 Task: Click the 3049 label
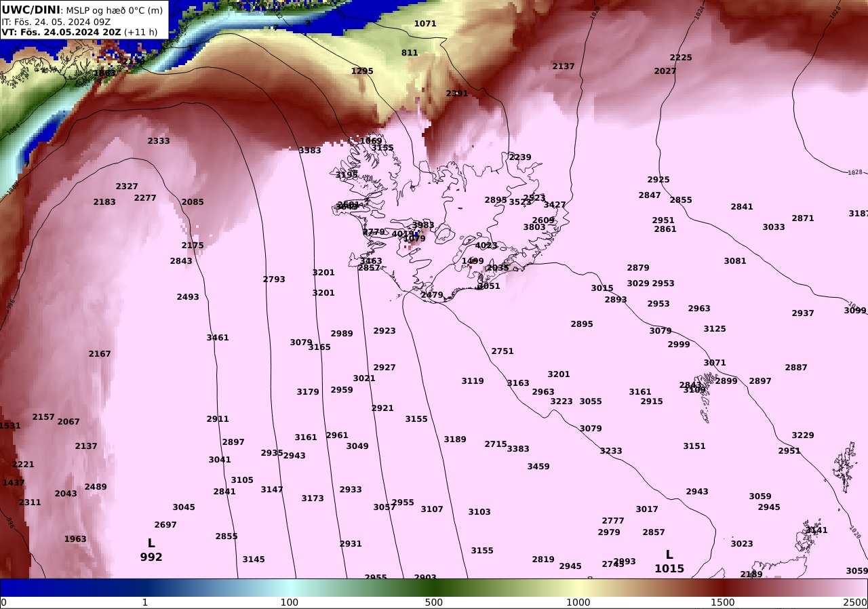[x=357, y=446]
